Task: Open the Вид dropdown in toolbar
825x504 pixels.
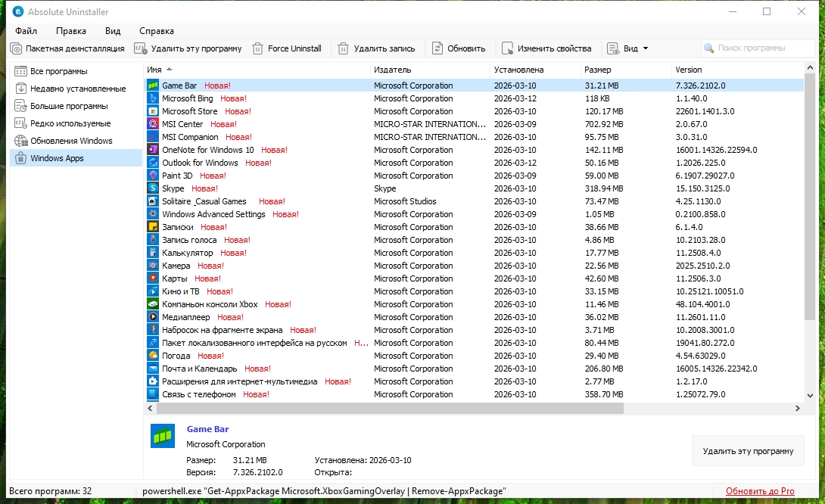Action: [627, 48]
